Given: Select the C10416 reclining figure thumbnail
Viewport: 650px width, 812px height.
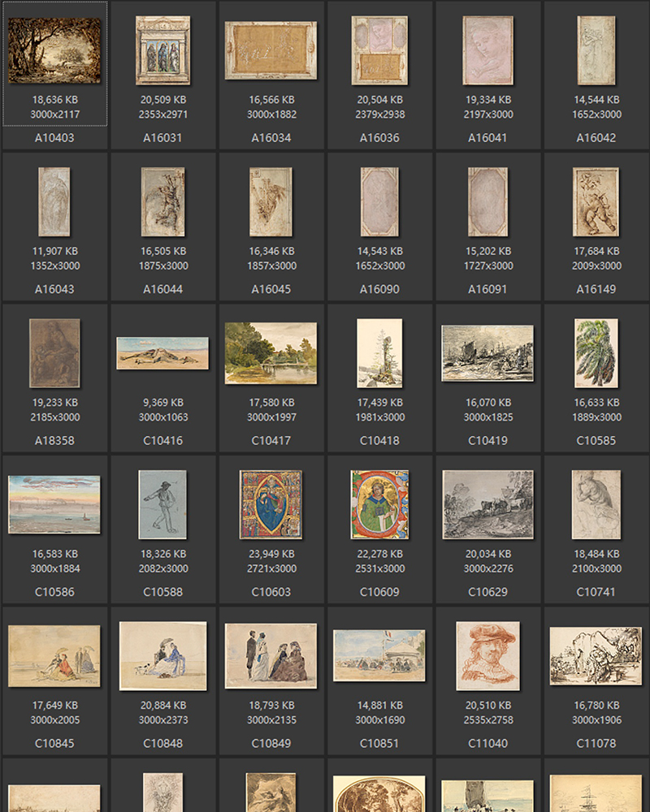Looking at the screenshot, I should point(162,353).
